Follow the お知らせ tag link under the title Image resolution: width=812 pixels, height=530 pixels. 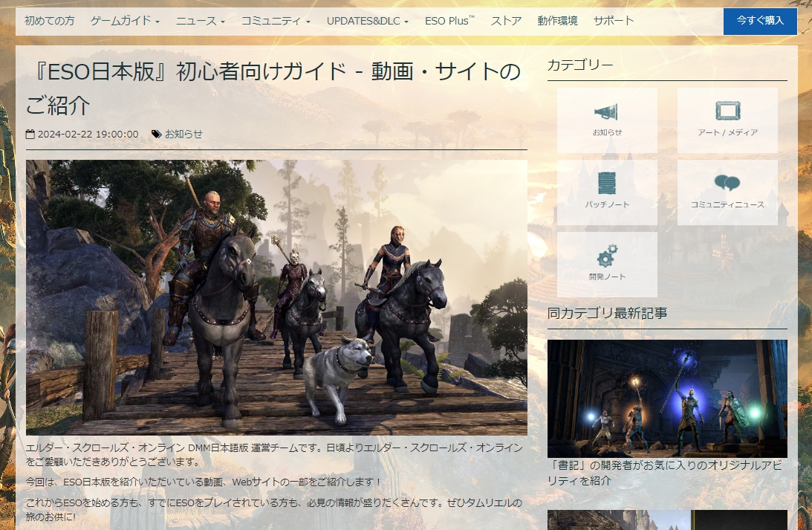pyautogui.click(x=183, y=135)
